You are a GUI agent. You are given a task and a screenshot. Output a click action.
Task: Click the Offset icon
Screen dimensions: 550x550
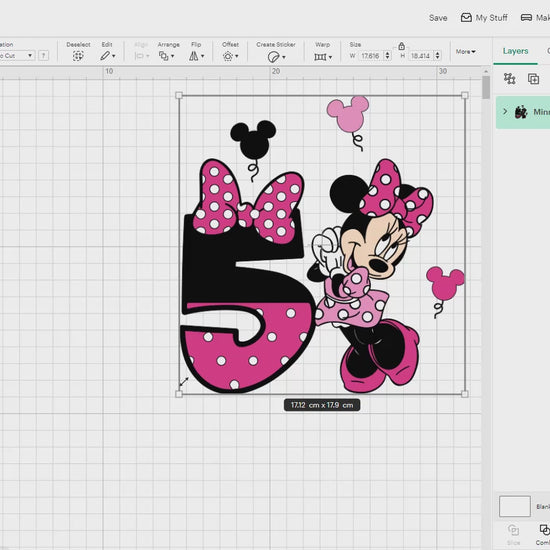228,56
